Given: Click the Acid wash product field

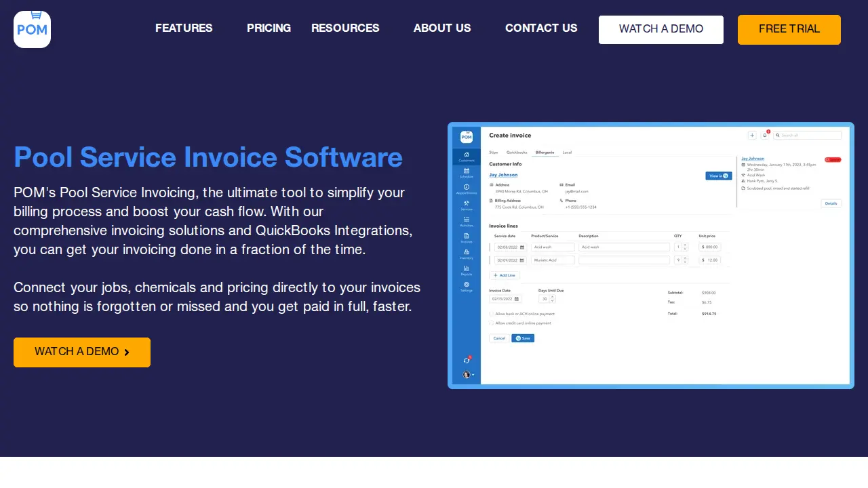Looking at the screenshot, I should pyautogui.click(x=553, y=247).
